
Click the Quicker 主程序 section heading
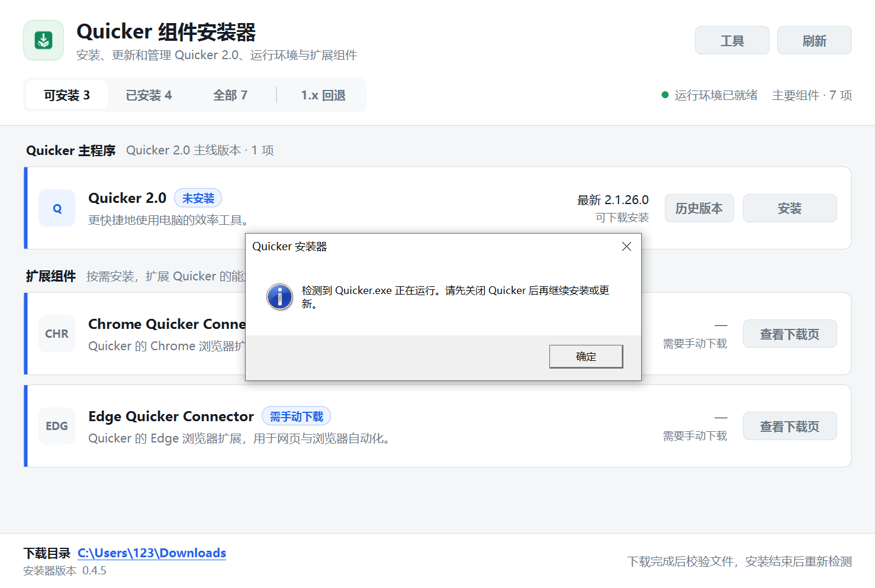coord(71,150)
